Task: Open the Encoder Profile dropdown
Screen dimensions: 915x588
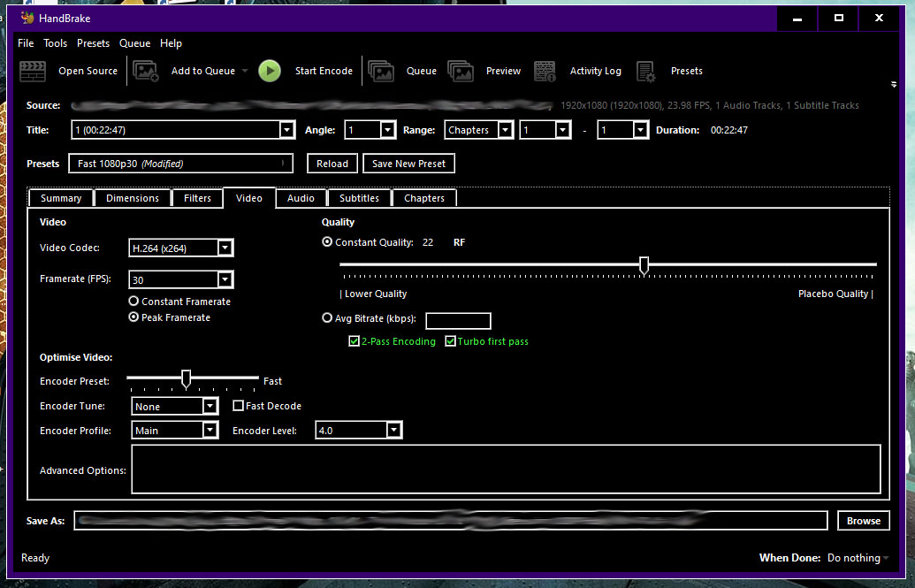Action: (x=210, y=431)
